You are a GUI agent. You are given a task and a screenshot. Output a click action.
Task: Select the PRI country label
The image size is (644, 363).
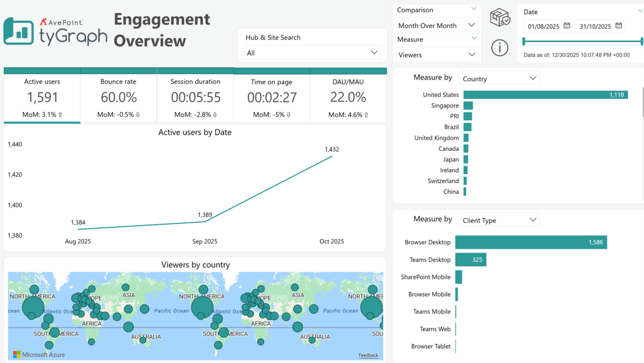coord(454,116)
